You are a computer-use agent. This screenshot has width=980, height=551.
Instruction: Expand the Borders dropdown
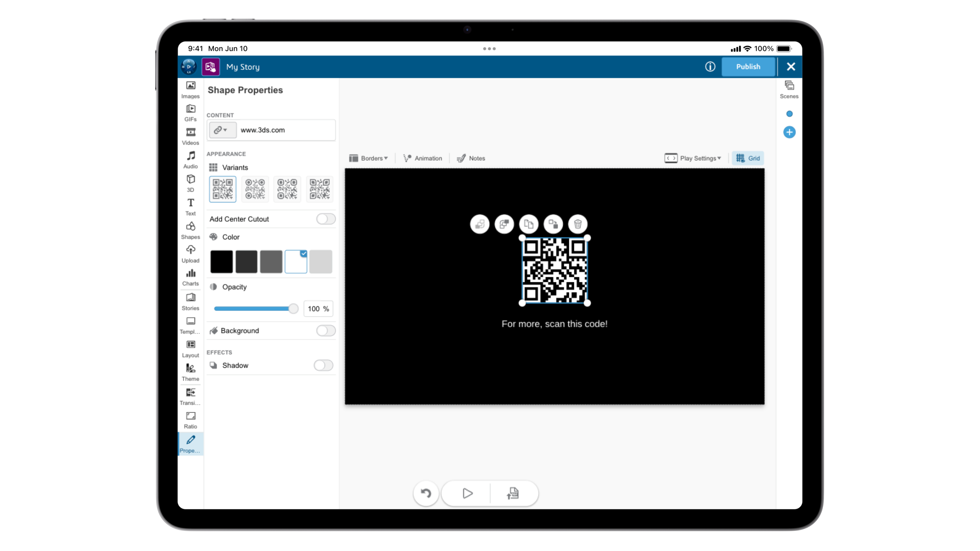(368, 158)
